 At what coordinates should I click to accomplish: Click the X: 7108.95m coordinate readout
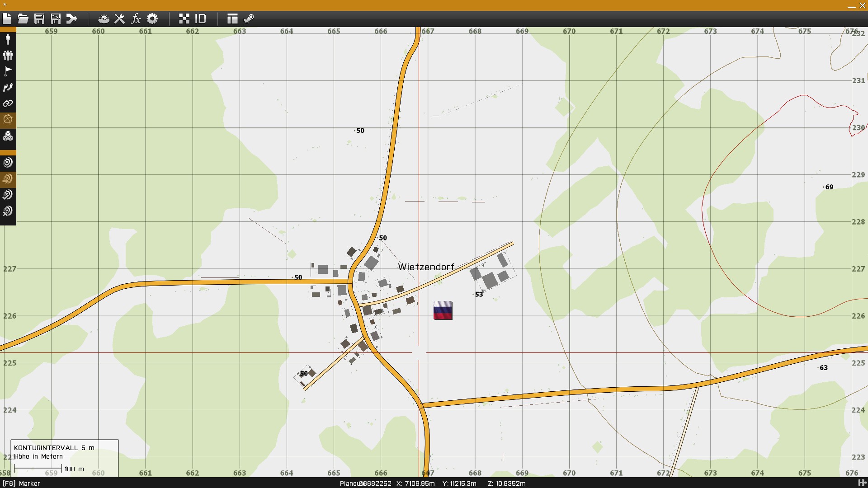pos(415,483)
